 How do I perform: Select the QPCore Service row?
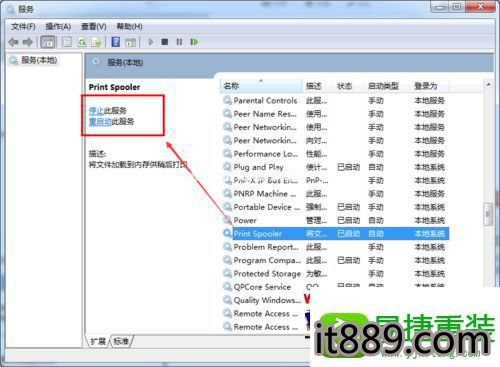pyautogui.click(x=335, y=287)
